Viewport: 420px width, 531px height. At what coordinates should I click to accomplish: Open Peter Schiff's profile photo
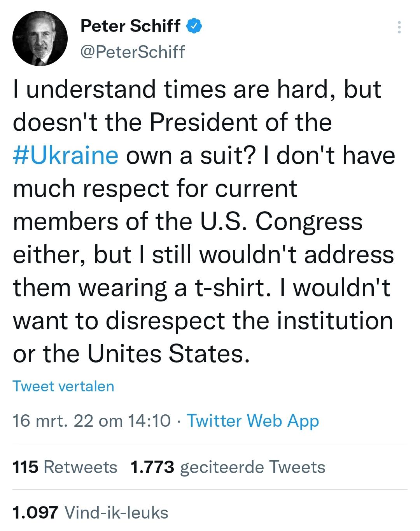tap(40, 39)
